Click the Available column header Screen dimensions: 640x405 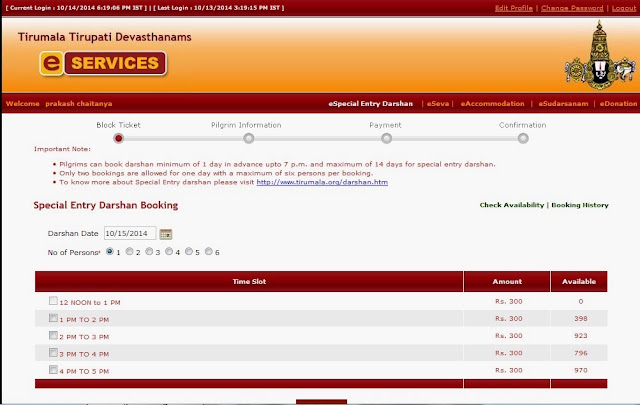pyautogui.click(x=579, y=281)
